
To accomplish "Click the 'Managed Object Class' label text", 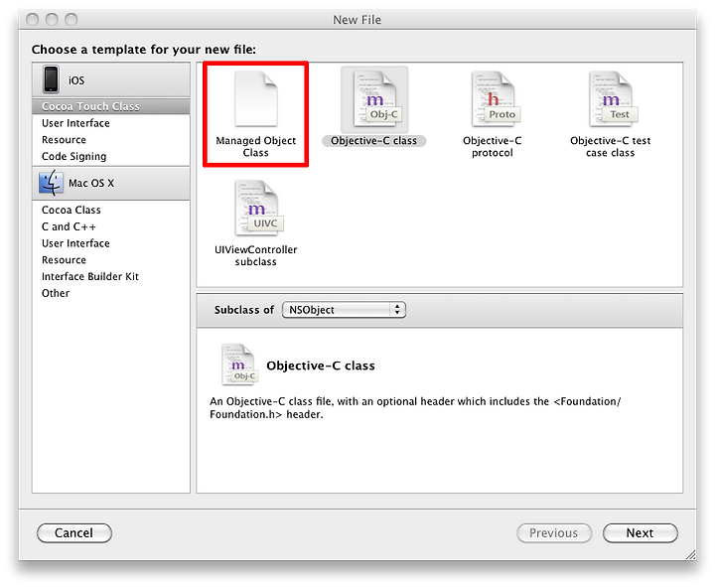I will click(256, 146).
